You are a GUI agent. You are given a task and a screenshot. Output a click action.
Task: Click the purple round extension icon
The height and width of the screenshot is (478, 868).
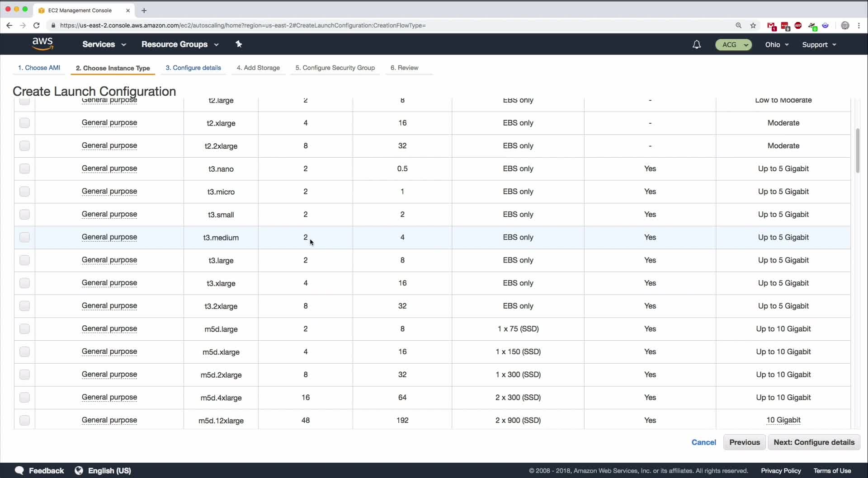[x=826, y=25]
